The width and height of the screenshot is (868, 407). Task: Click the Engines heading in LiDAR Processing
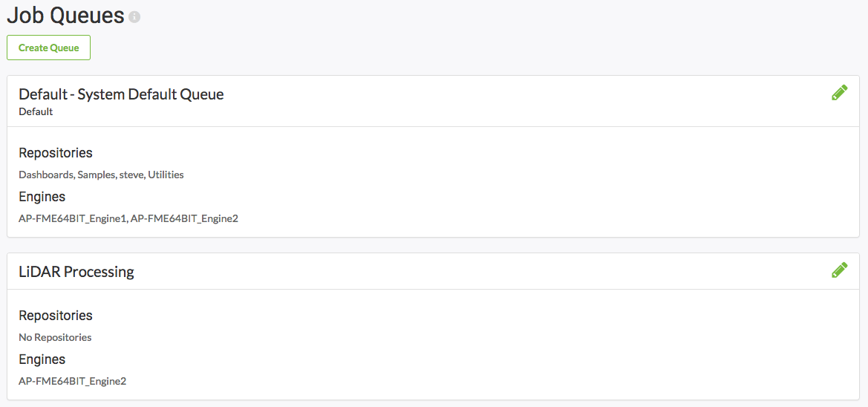tap(42, 359)
